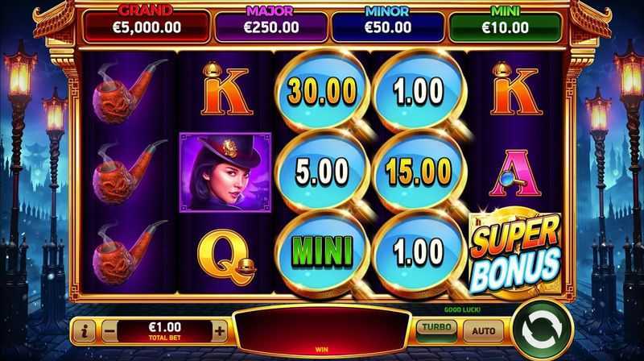Click the Minor jackpot €50.00 panel
Viewport: 644px width, 361px height.
click(x=388, y=26)
